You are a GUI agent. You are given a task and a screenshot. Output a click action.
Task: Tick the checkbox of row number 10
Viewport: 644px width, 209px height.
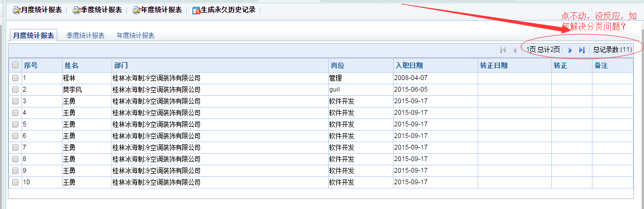click(15, 182)
